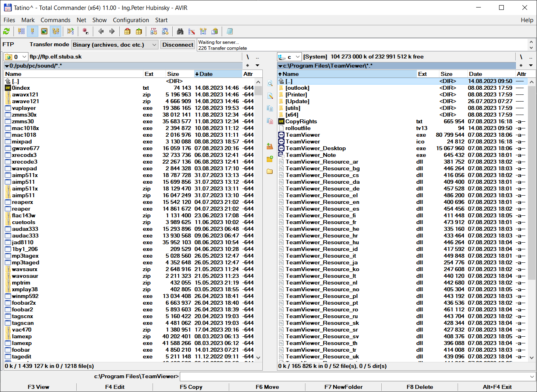Toggle the directory Tree view button
This screenshot has height=392, width=537.
click(x=56, y=31)
